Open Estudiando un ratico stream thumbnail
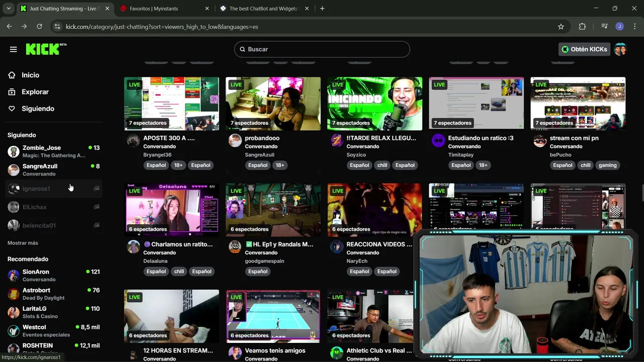This screenshot has height=362, width=644. [x=476, y=104]
